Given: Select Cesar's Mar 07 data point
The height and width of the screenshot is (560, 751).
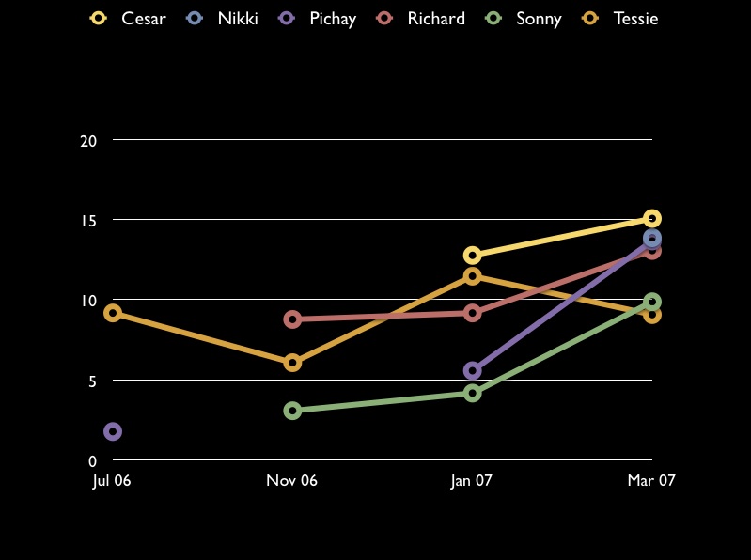Looking at the screenshot, I should pos(651,219).
